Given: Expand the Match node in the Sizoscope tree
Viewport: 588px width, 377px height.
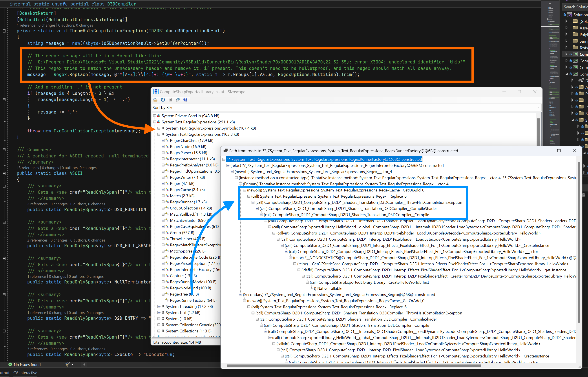Looking at the screenshot, I should pos(163,196).
